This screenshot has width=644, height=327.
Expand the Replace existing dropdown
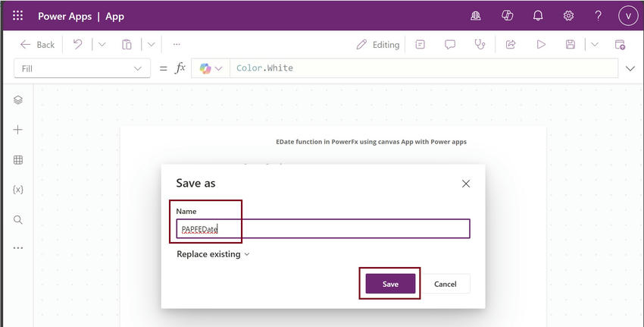coord(213,254)
